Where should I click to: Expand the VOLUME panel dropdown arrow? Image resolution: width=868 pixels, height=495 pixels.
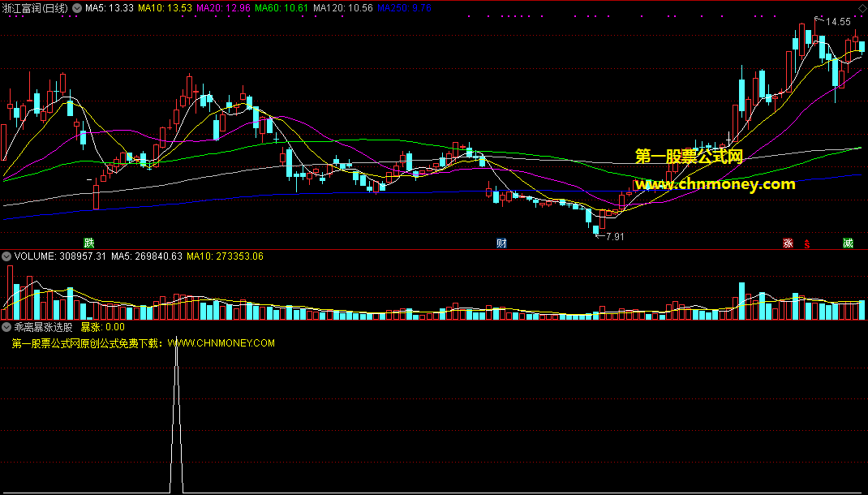pyautogui.click(x=6, y=256)
